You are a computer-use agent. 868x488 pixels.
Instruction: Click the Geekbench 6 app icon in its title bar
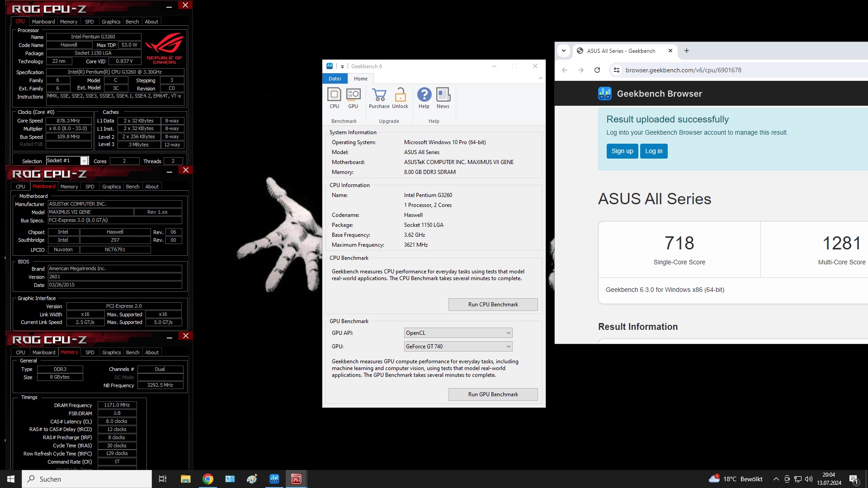coord(330,66)
